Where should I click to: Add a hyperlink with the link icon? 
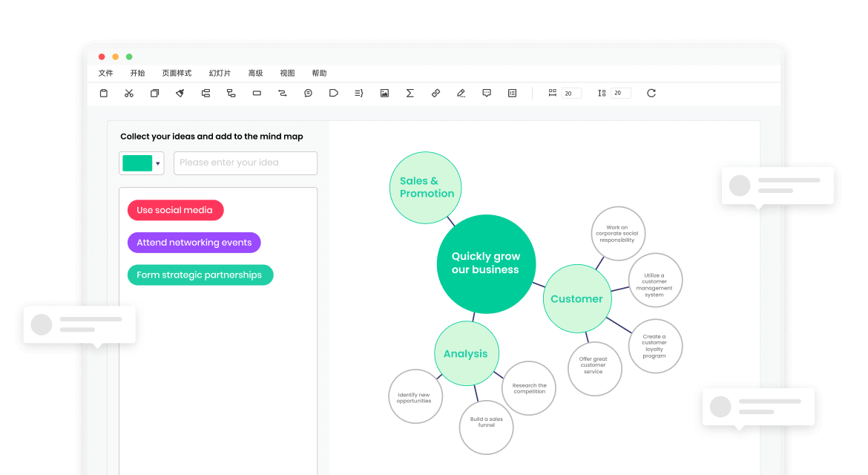435,93
